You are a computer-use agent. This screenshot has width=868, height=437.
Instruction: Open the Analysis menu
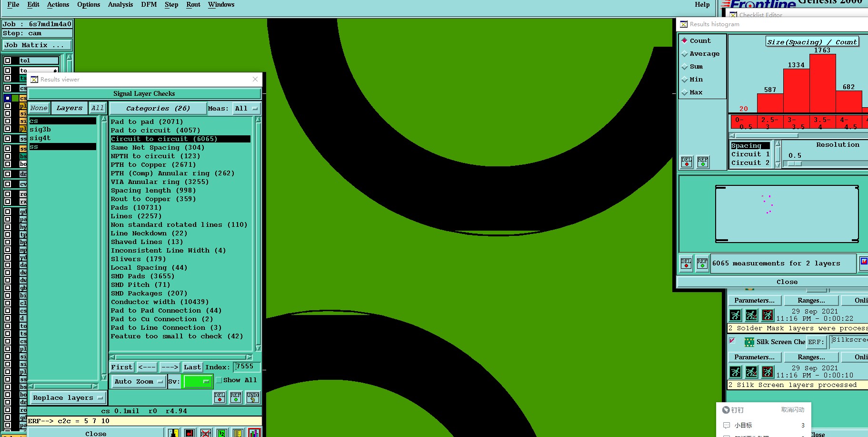point(120,4)
